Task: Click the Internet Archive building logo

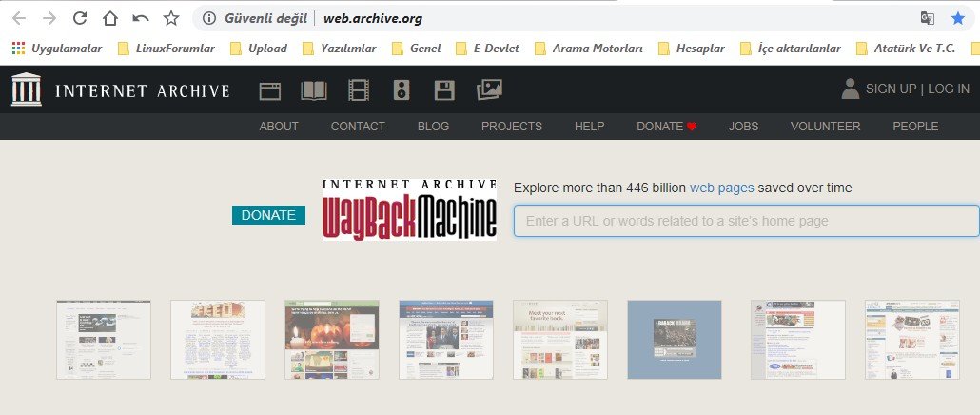Action: (27, 89)
